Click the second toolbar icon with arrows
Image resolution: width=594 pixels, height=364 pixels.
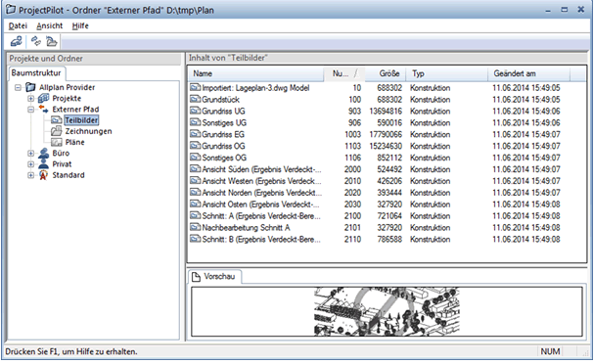click(36, 41)
